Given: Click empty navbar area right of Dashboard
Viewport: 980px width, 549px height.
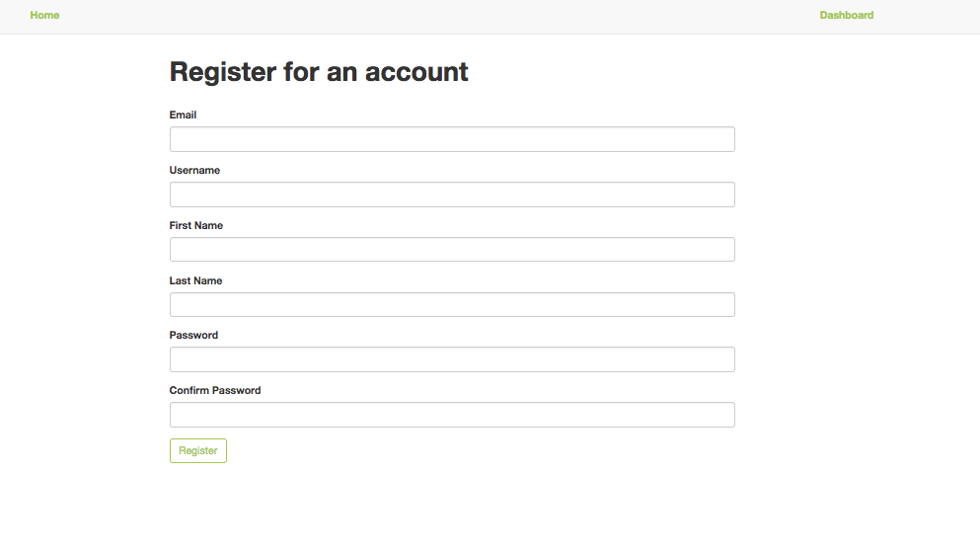Looking at the screenshot, I should tap(928, 16).
